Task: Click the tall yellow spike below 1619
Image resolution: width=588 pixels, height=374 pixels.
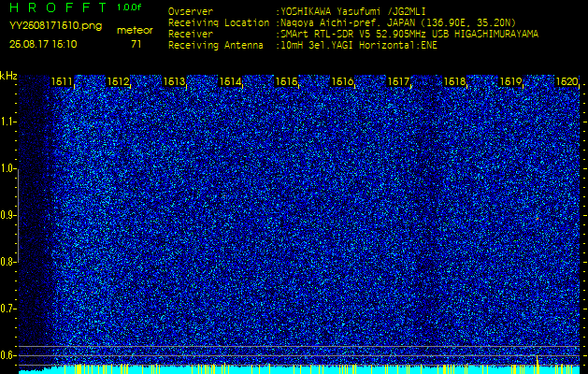Action: pos(538,365)
